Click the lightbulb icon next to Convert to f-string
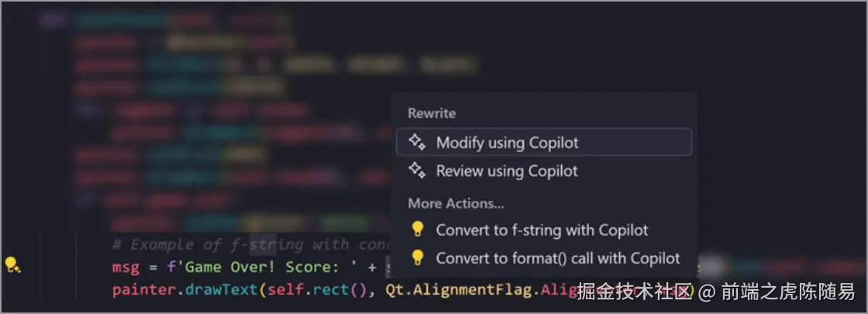This screenshot has width=868, height=314. (418, 229)
